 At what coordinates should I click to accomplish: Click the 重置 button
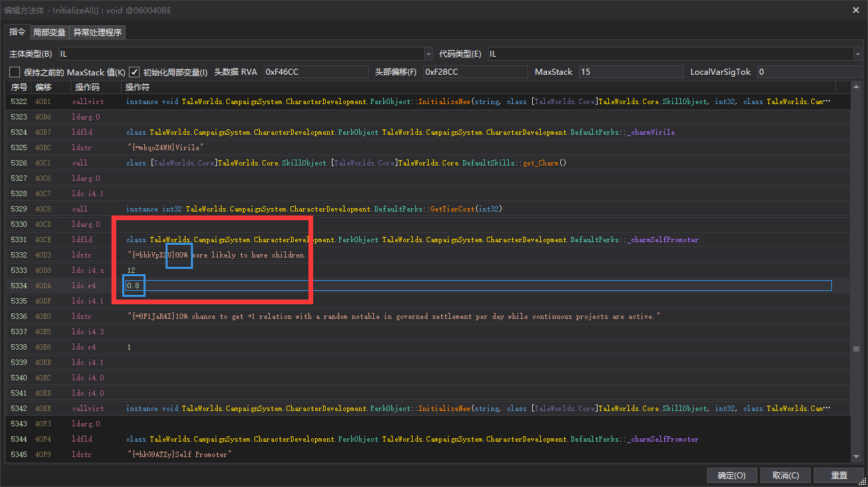pyautogui.click(x=839, y=475)
